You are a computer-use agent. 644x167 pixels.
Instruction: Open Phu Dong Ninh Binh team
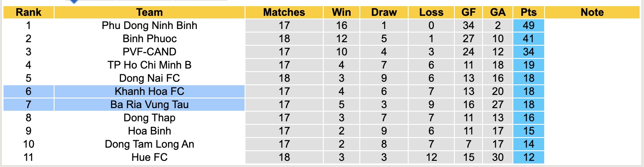point(150,25)
